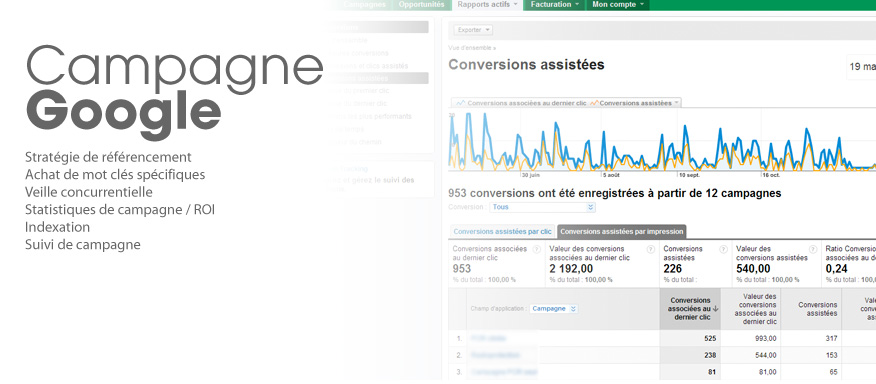Click the 5 août chart axis label
Viewport: 876px width, 384px height.
(611, 174)
